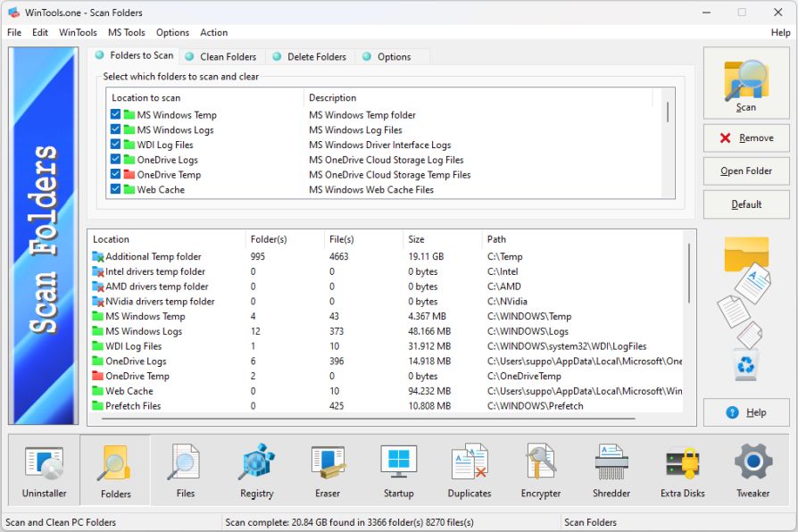Viewport: 798px width, 532px height.
Task: Open the Tweaker tool
Action: coord(753,470)
